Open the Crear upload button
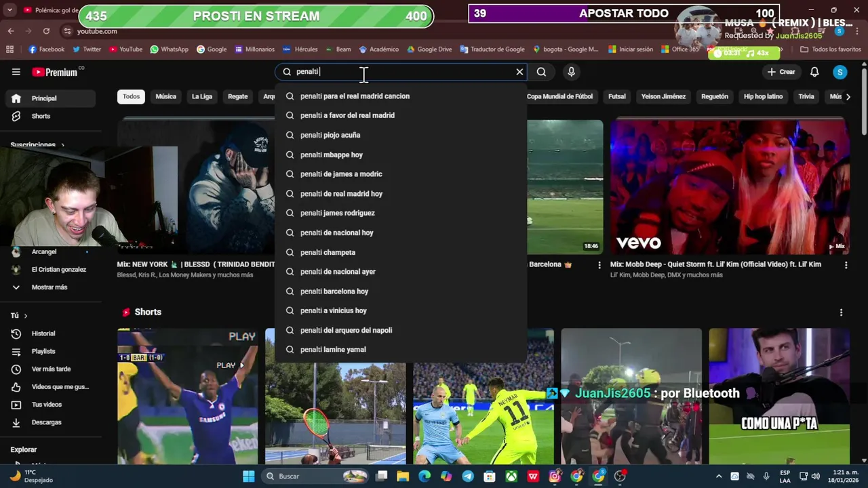Screen dimensions: 868x488 [781, 72]
